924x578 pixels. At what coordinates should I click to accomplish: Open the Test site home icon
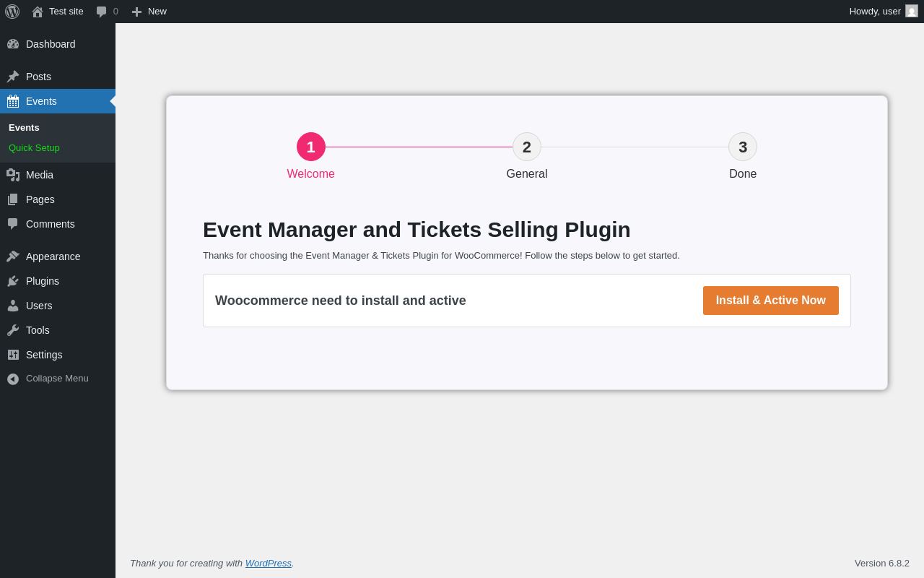tap(38, 12)
